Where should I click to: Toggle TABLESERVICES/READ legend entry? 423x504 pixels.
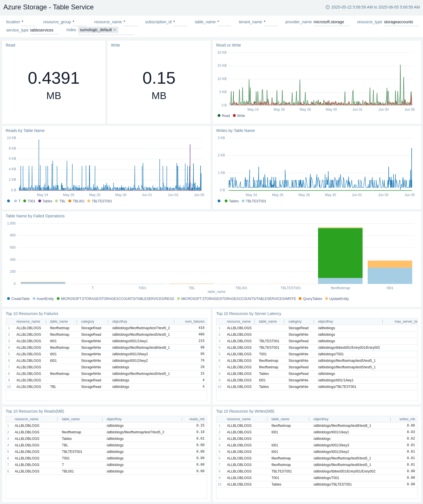pos(115,299)
